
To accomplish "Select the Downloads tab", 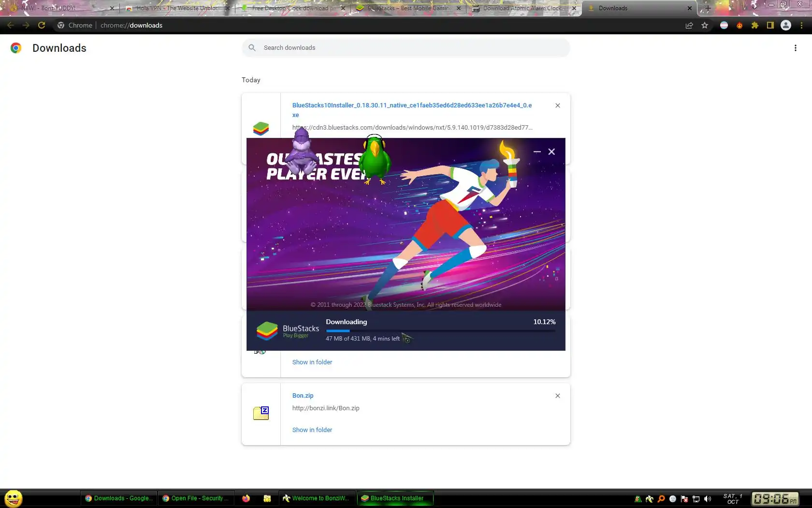I will pyautogui.click(x=639, y=8).
